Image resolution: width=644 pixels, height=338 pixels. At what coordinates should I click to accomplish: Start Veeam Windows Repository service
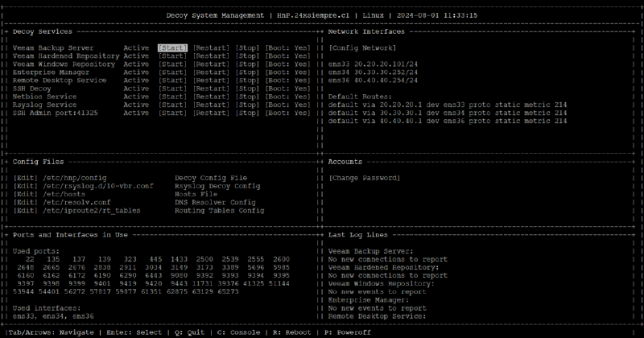point(172,64)
